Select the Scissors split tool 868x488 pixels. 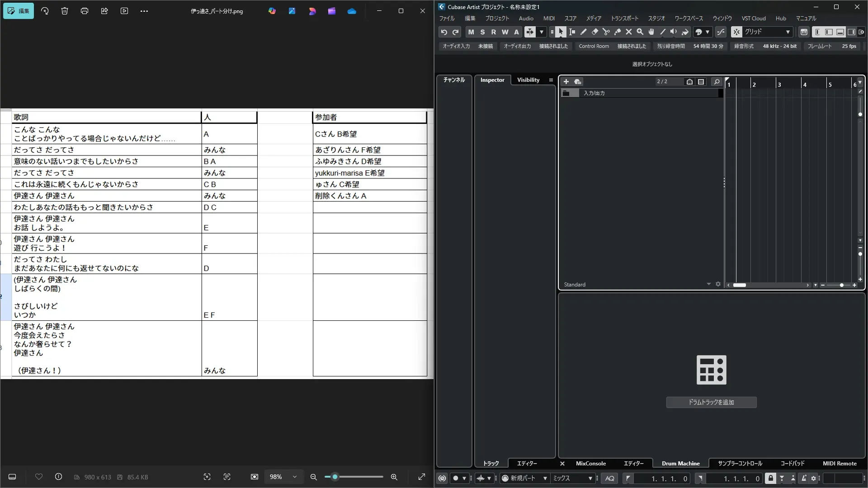606,32
